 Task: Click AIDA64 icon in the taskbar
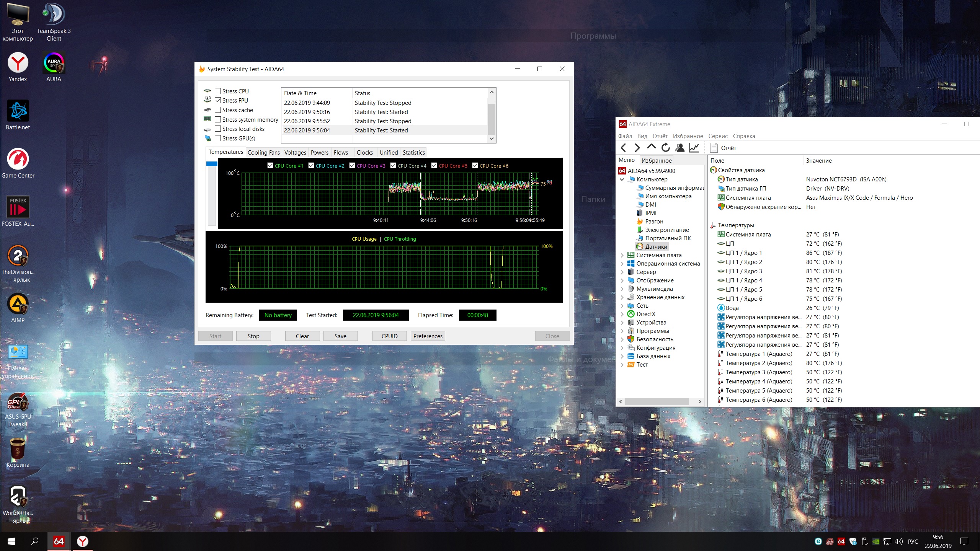click(x=59, y=541)
